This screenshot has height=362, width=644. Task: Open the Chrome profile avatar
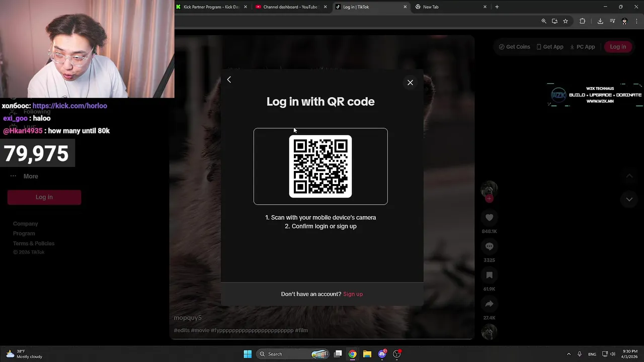[624, 21]
